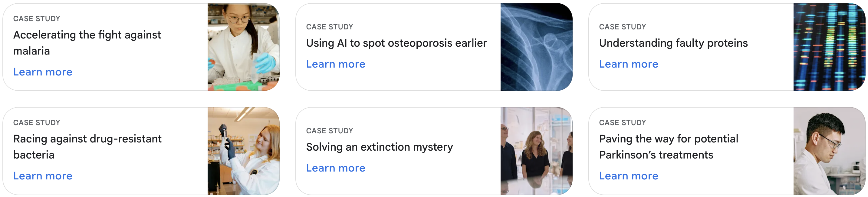Viewport: 868px width, 197px height.
Task: Click the shoulder X-ray image
Action: pyautogui.click(x=536, y=47)
